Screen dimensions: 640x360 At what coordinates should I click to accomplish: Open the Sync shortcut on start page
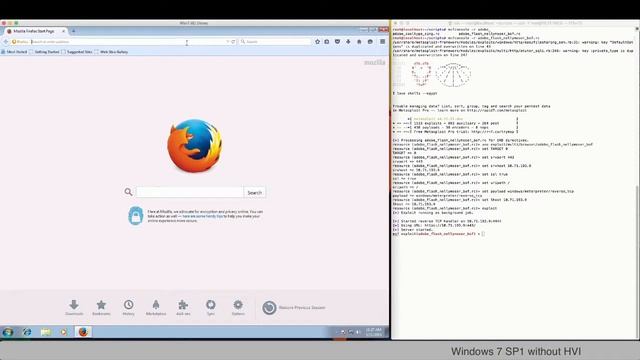point(211,307)
